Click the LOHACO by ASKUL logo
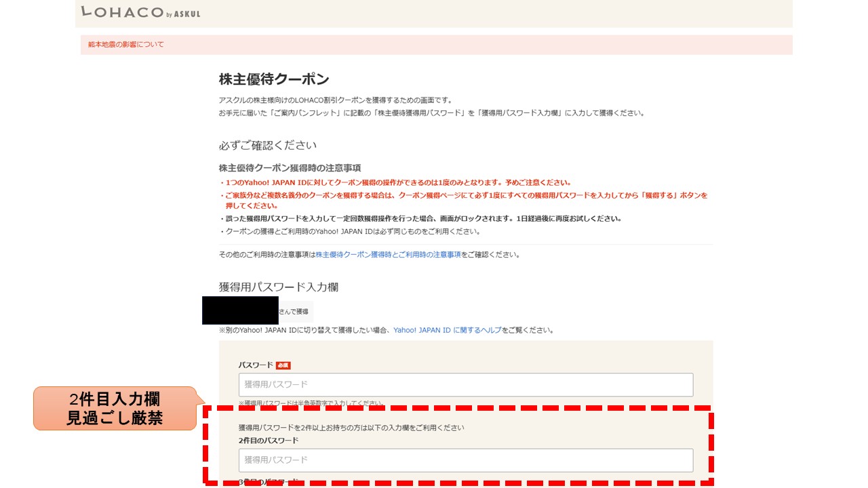Viewport: 868px width, 488px height. [x=140, y=12]
